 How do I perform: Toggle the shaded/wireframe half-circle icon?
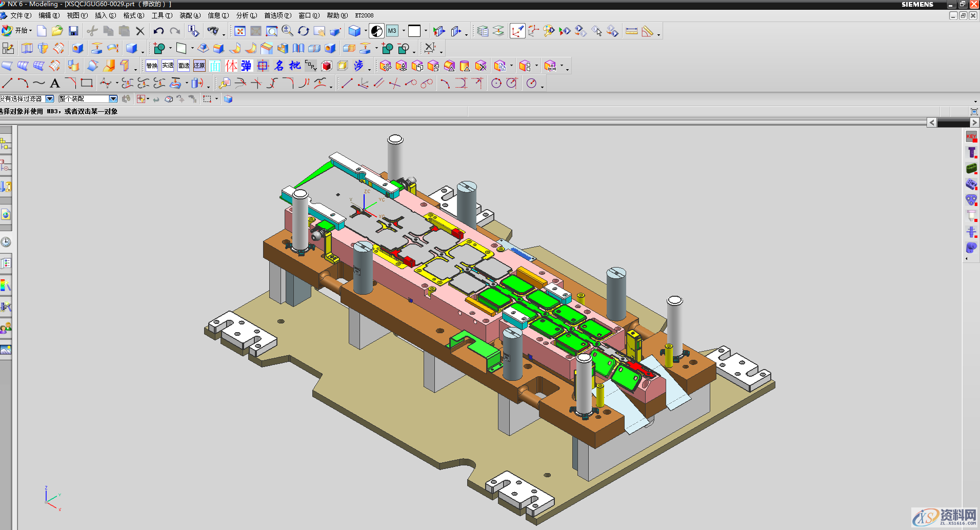376,31
